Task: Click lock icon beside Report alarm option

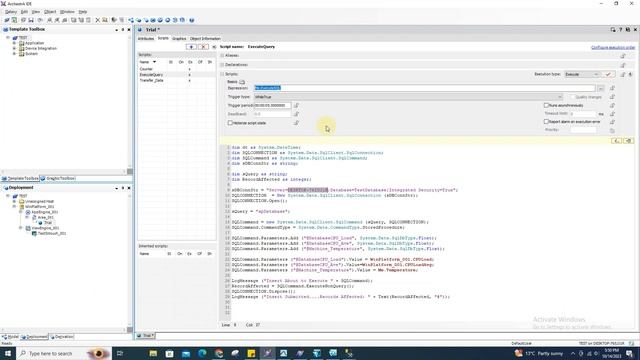Action: point(612,122)
